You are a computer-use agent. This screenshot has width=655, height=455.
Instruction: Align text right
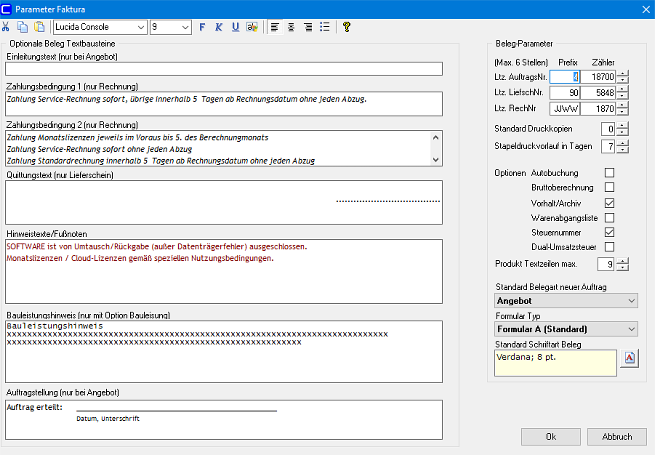(x=308, y=27)
